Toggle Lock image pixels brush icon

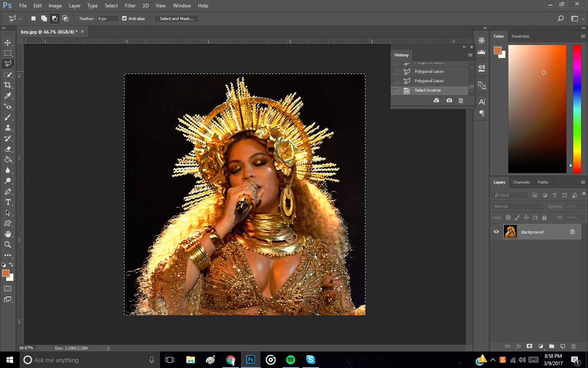[x=517, y=218]
